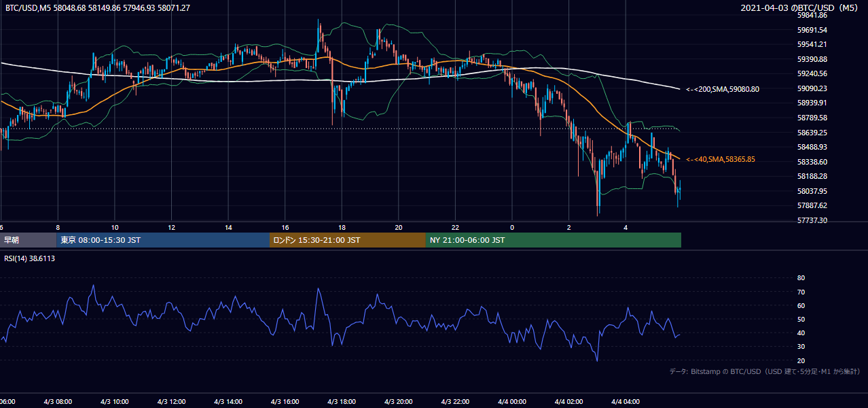Click price axis label 58338.60

point(812,162)
